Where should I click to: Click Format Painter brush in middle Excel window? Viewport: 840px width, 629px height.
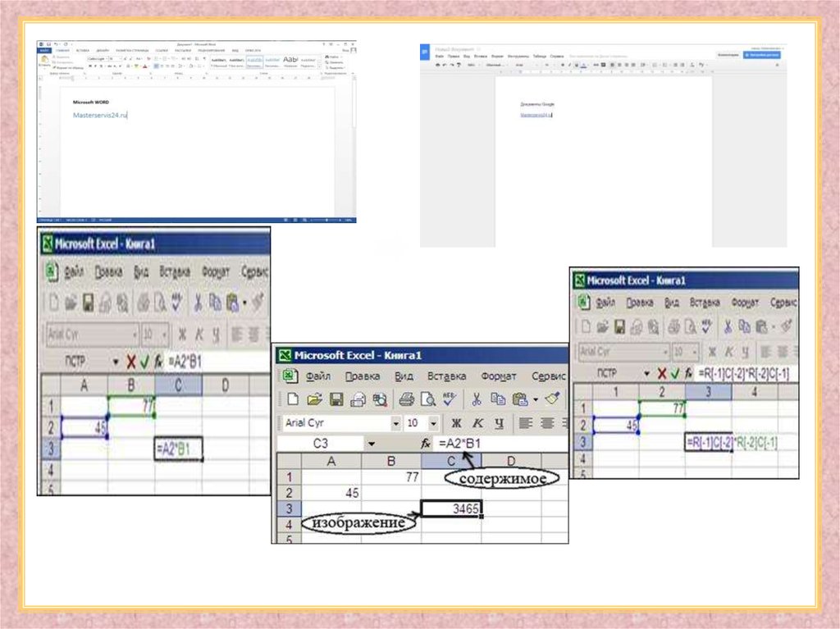coord(552,399)
